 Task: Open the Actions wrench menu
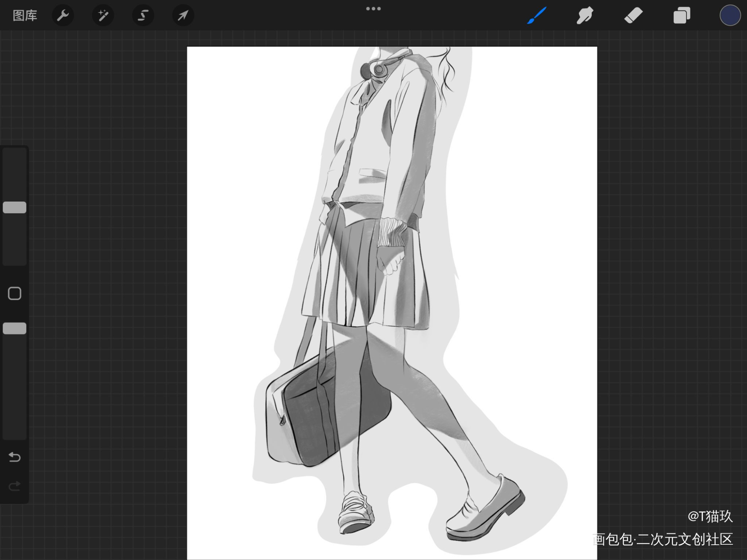[63, 15]
